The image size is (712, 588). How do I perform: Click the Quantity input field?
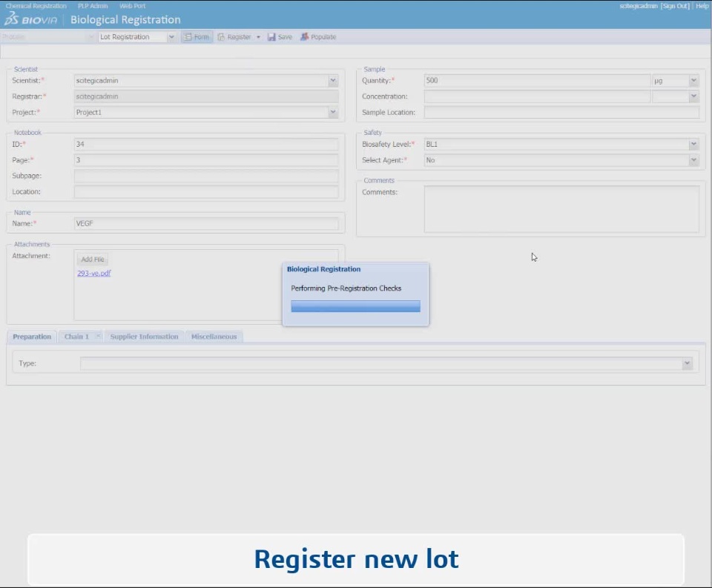pos(537,80)
